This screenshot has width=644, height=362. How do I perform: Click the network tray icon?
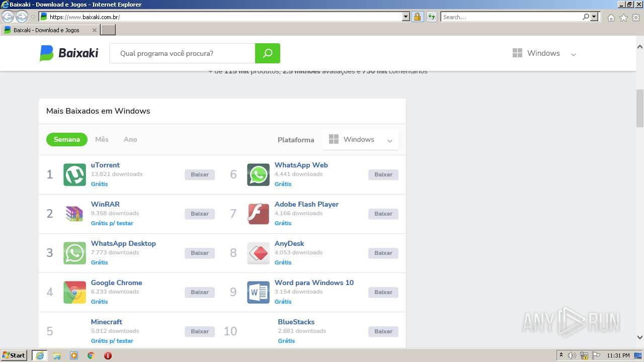584,355
